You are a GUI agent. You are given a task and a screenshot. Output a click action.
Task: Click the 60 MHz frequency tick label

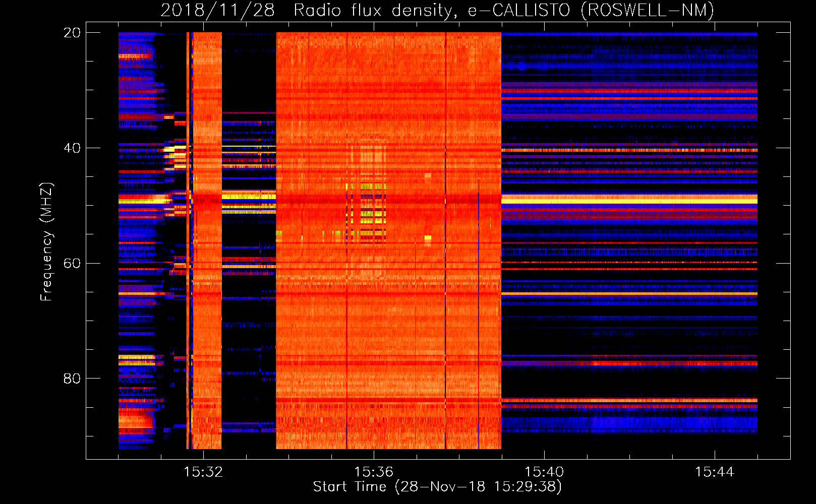pyautogui.click(x=72, y=264)
